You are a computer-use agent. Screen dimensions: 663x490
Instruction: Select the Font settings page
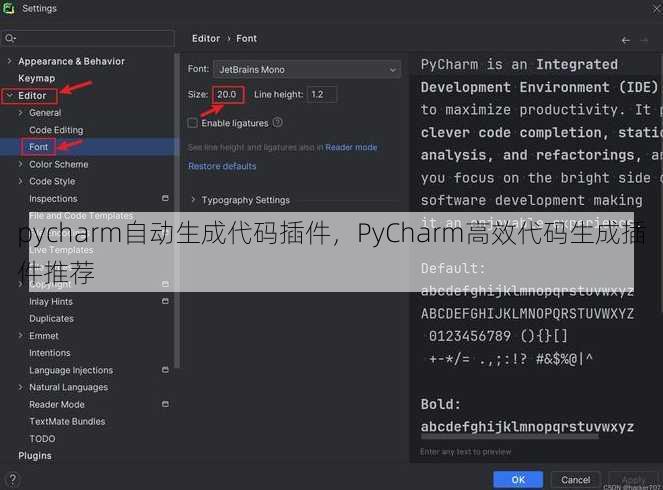pos(38,147)
